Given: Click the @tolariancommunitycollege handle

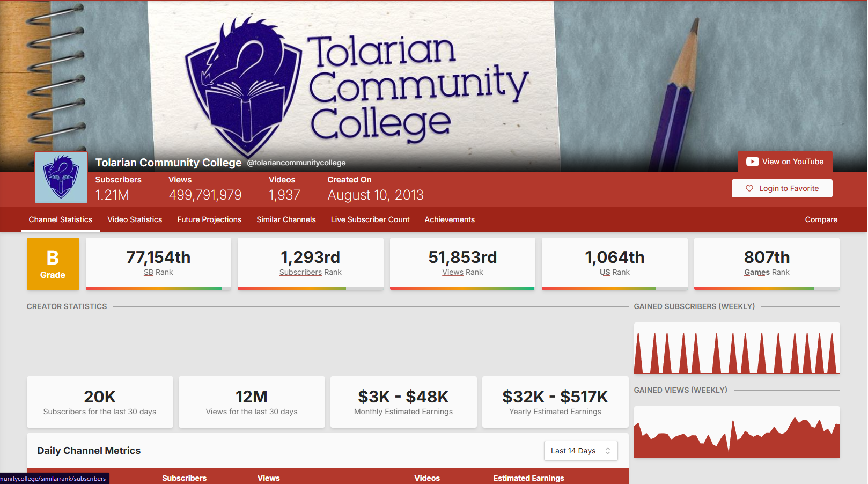Looking at the screenshot, I should [x=296, y=163].
